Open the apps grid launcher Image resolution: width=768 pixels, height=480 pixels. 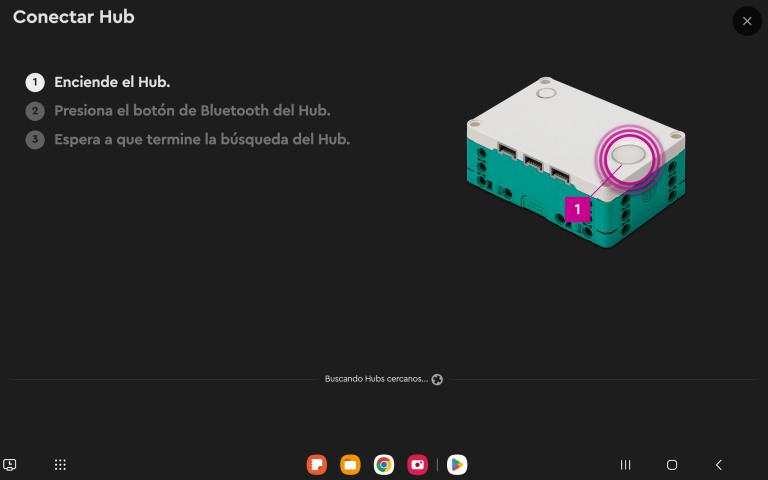[60, 464]
